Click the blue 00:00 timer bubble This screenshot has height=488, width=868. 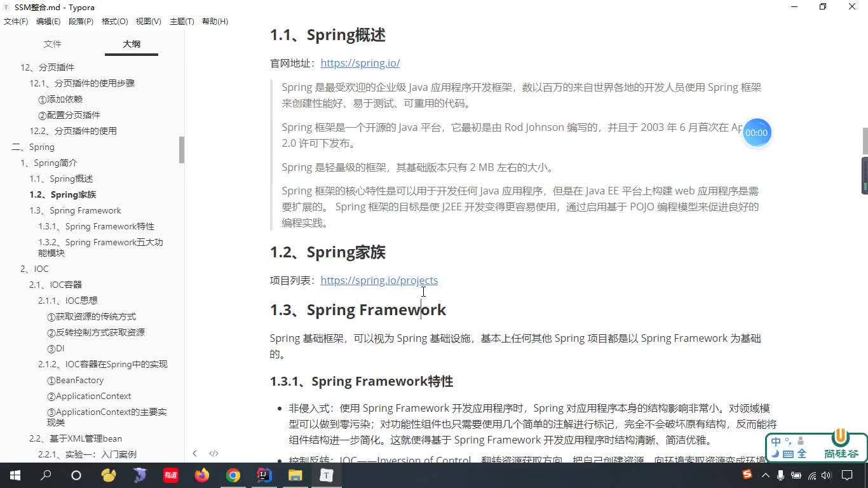[x=756, y=133]
